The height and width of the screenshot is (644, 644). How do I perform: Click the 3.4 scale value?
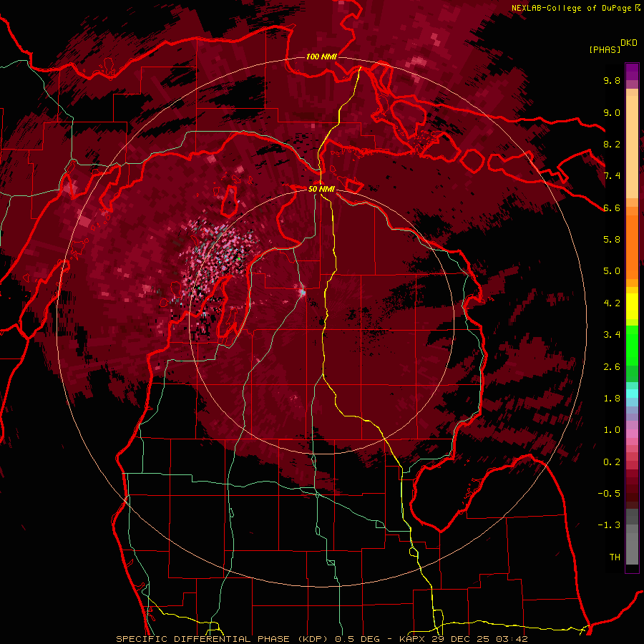point(612,335)
